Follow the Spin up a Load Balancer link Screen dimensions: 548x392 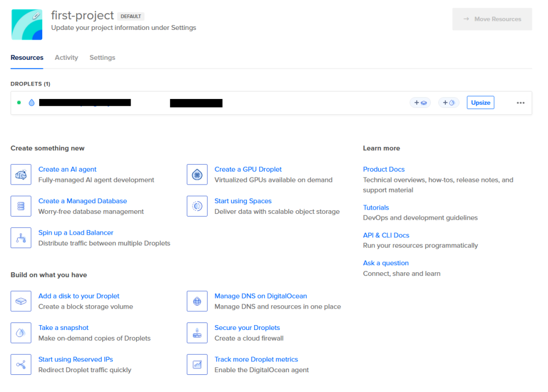pos(76,233)
